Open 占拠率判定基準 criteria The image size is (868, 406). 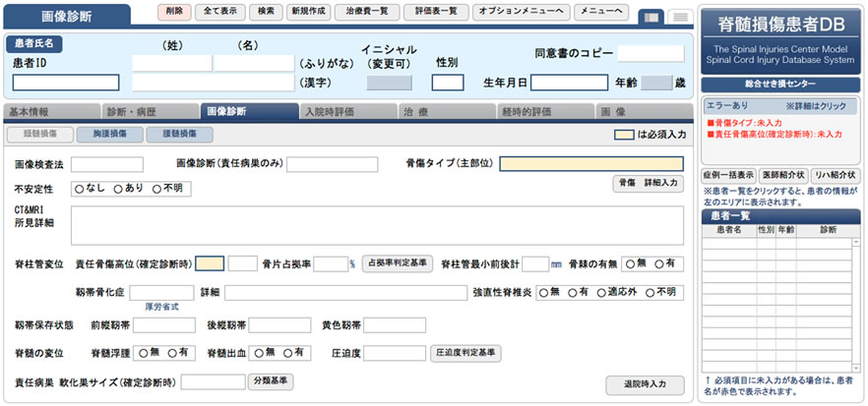398,263
